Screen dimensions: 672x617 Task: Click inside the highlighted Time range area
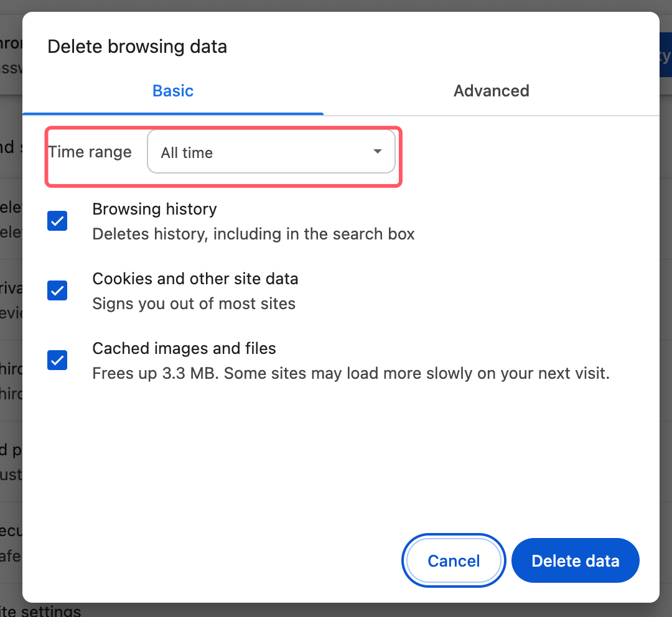224,155
